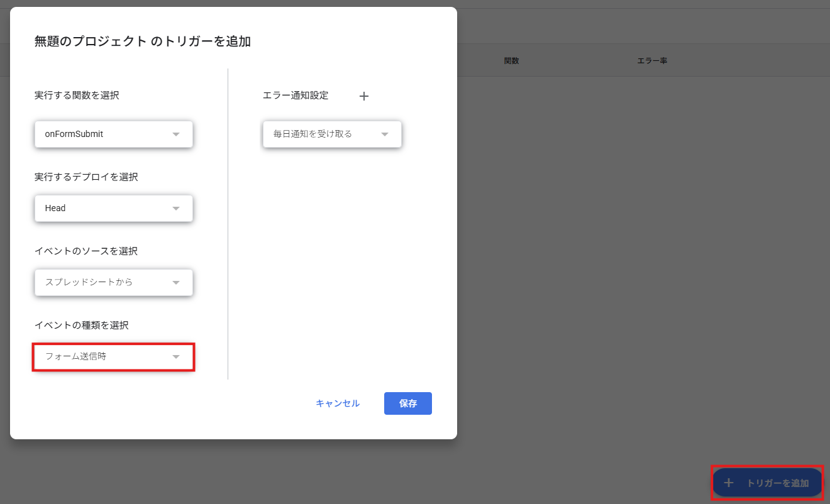This screenshot has width=830, height=504.
Task: Click the arrow icon on スプレッドシートから dropdown
Action: (176, 283)
